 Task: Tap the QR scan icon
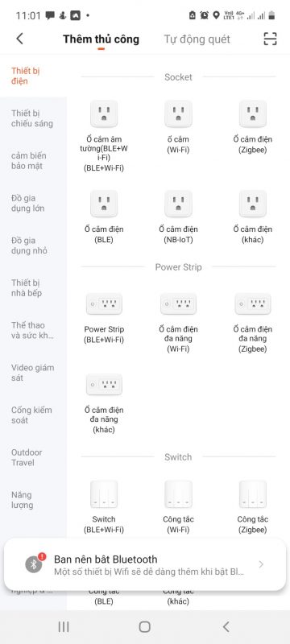(x=270, y=39)
